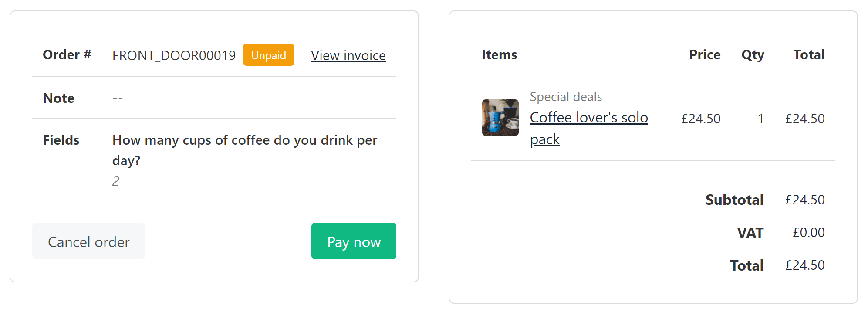
Task: Click the Subtotal amount £24.50
Action: pos(805,200)
